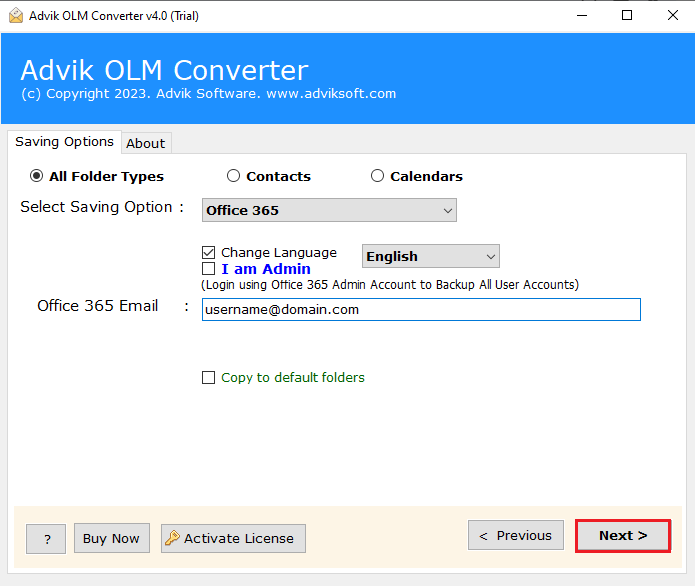Go back with the Previous button
The image size is (695, 586).
516,535
